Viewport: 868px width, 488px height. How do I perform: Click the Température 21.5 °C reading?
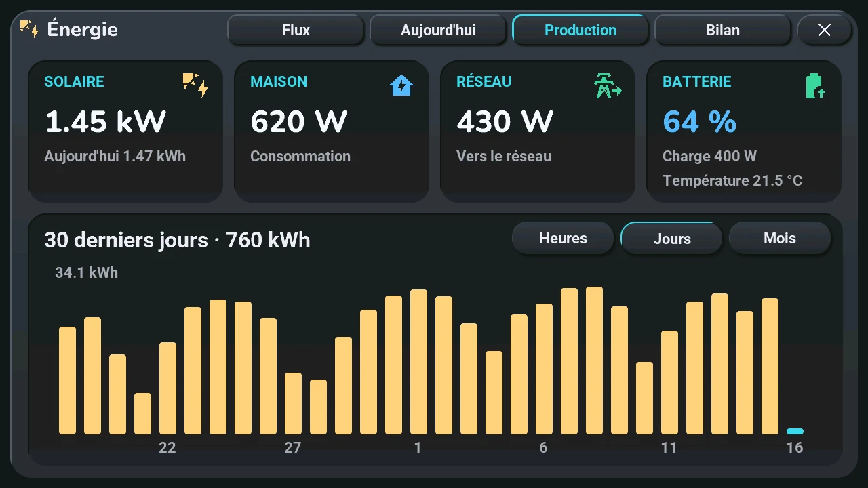732,181
